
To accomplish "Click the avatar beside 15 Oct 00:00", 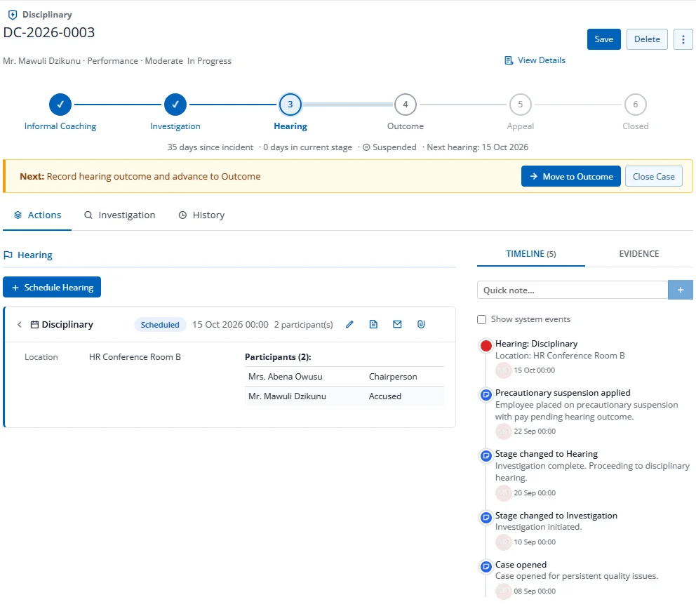I will click(503, 370).
